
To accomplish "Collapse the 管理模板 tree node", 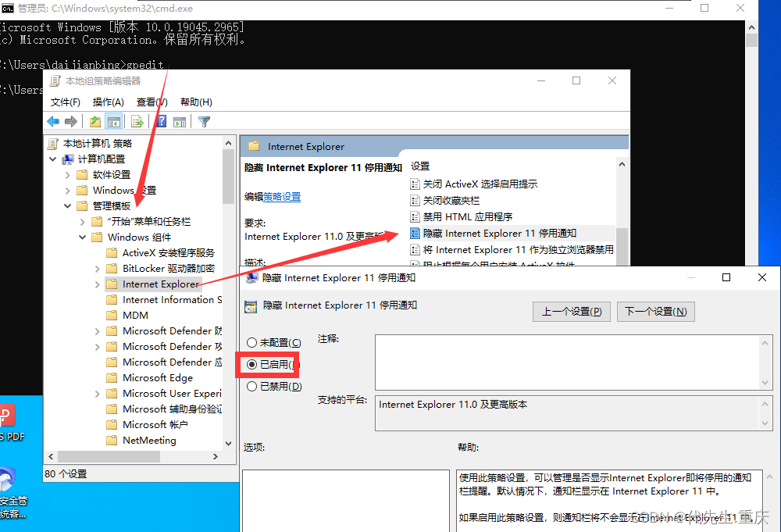I will (68, 206).
